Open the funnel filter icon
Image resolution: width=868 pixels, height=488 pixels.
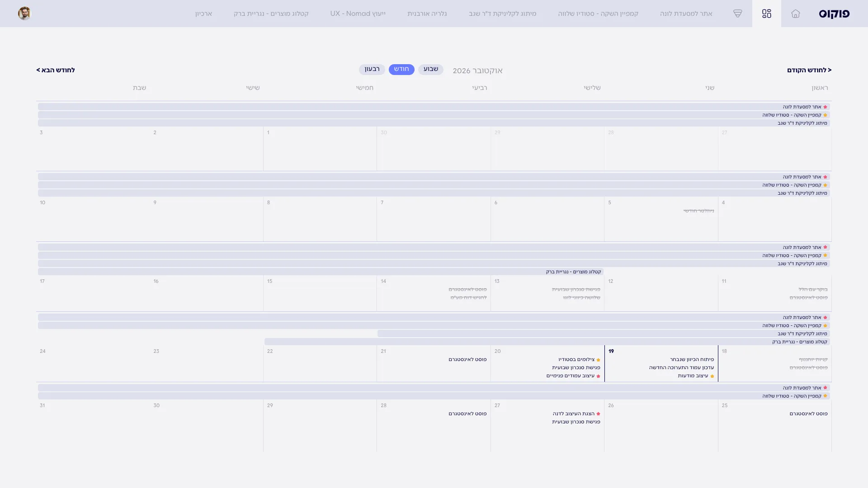[x=738, y=14]
